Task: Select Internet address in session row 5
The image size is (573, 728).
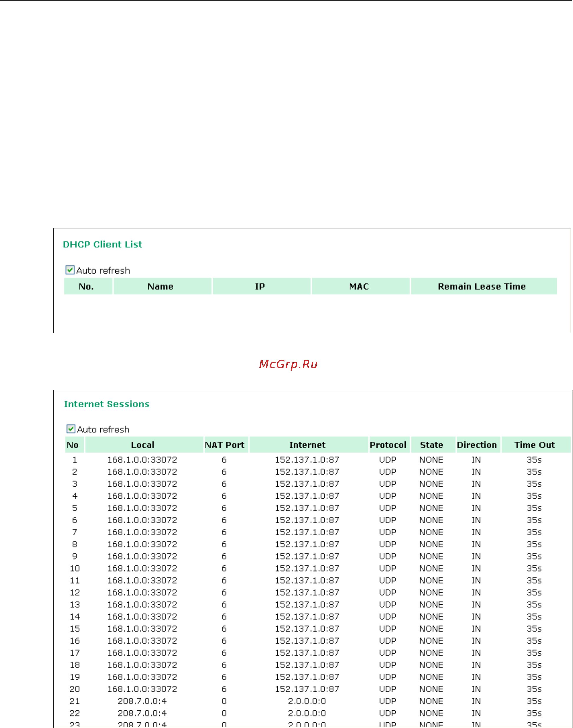Action: coord(307,508)
